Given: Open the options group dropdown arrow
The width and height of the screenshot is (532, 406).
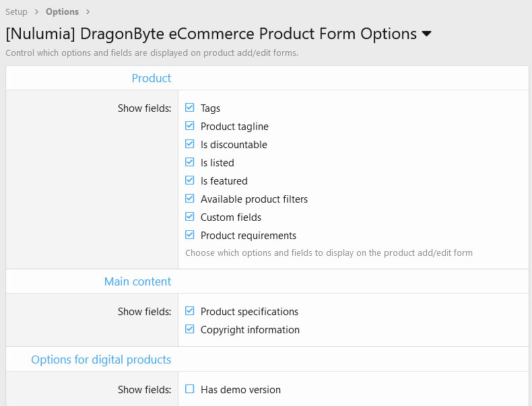Looking at the screenshot, I should 426,34.
